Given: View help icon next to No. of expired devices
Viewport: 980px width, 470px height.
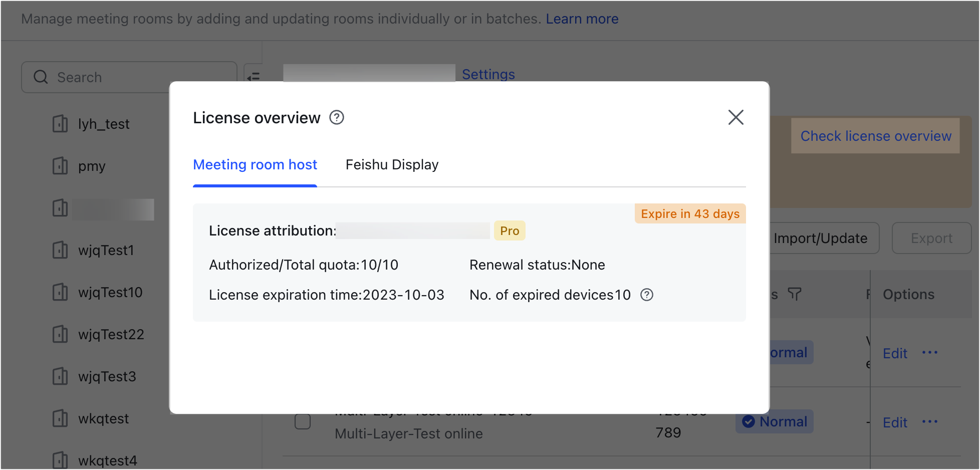Looking at the screenshot, I should tap(647, 295).
